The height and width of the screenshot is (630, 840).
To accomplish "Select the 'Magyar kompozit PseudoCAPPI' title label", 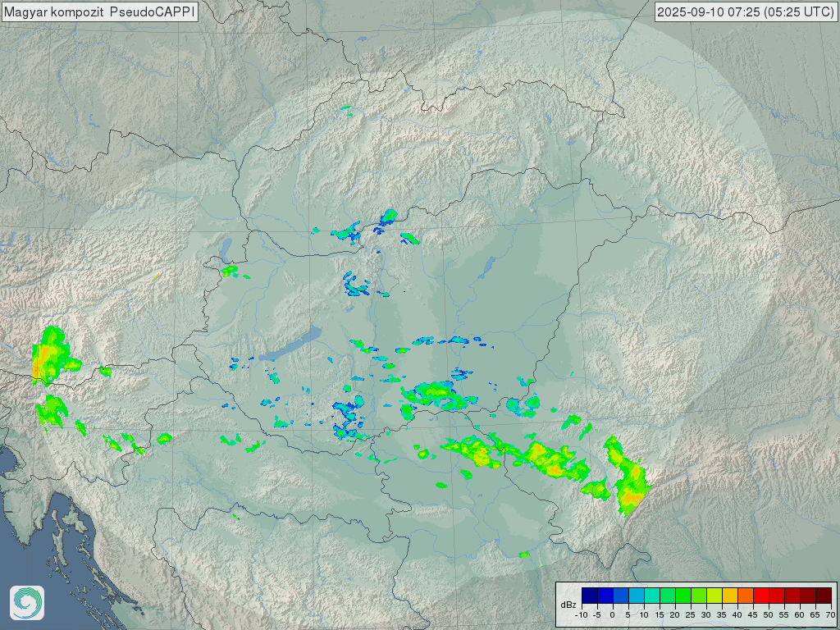I will [x=99, y=11].
